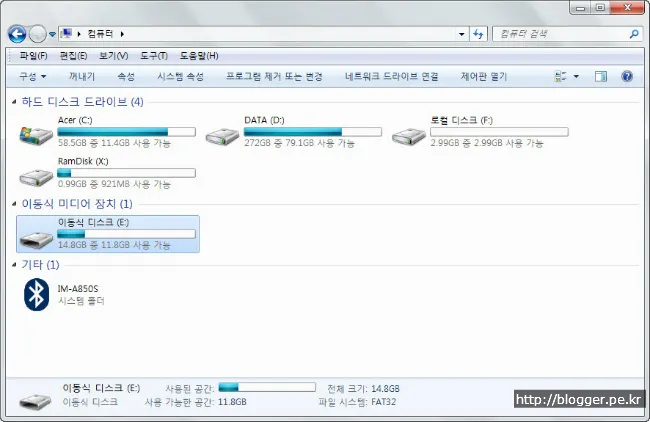Click the 로컬 디스크 (F:) empty usage bar
This screenshot has width=650, height=422.
(499, 132)
